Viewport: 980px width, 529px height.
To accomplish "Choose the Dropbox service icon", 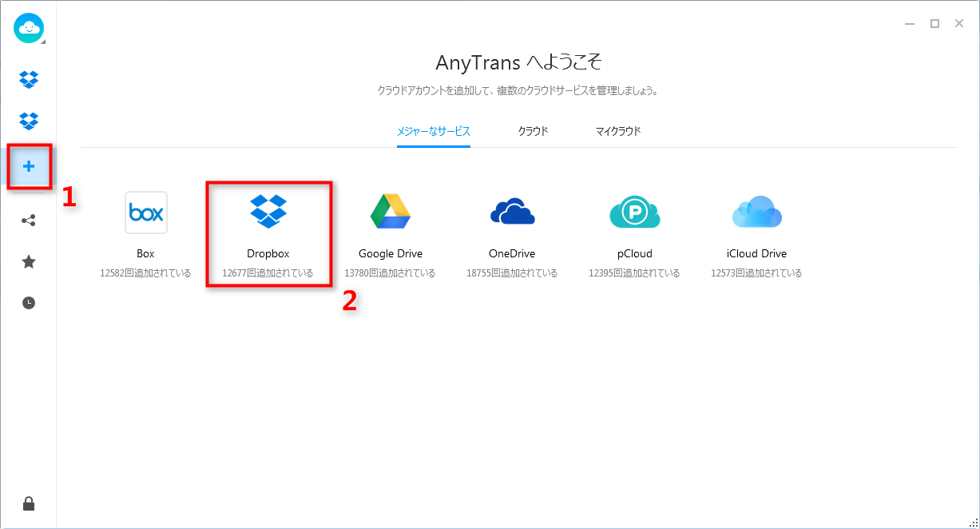I will pyautogui.click(x=268, y=211).
